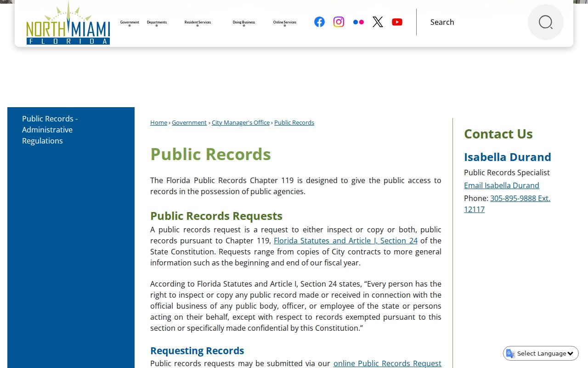Open the Resident Services menu

(198, 22)
